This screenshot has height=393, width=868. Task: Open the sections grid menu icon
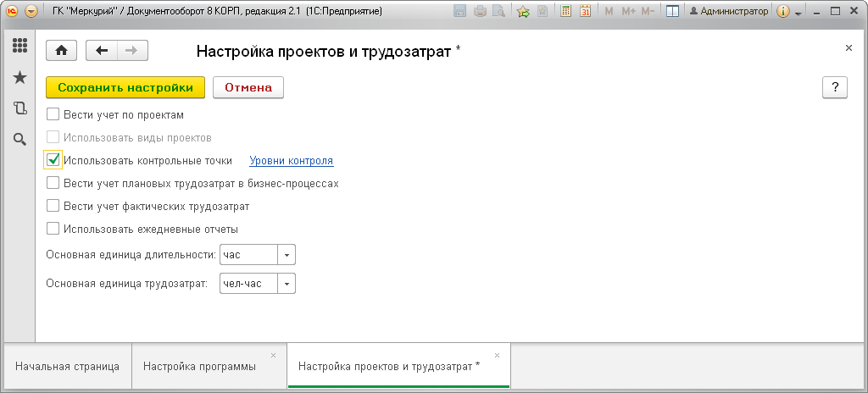[20, 46]
